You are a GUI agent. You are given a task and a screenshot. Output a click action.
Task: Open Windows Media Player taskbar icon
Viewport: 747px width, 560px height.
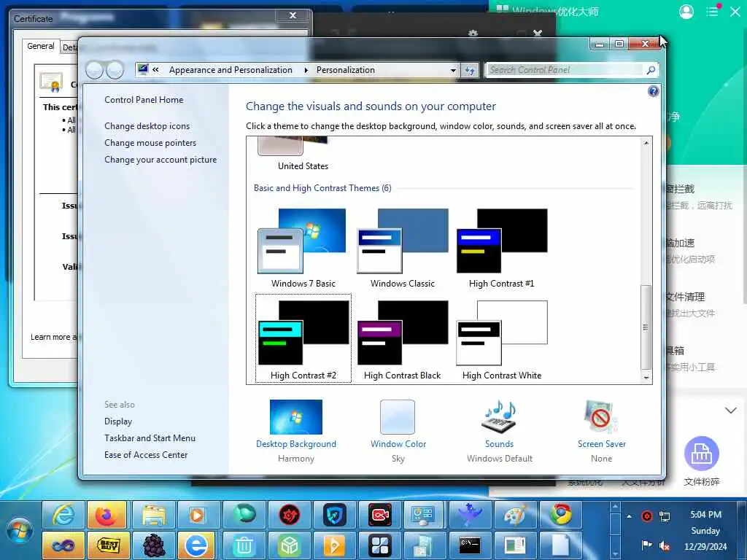(x=197, y=515)
